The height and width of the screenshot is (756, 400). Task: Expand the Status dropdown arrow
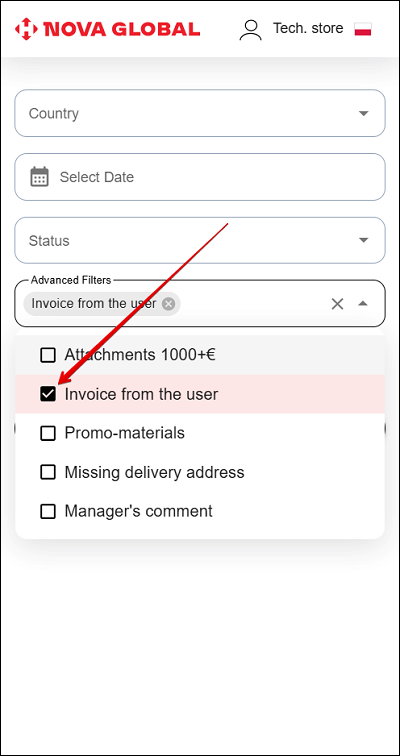(364, 240)
